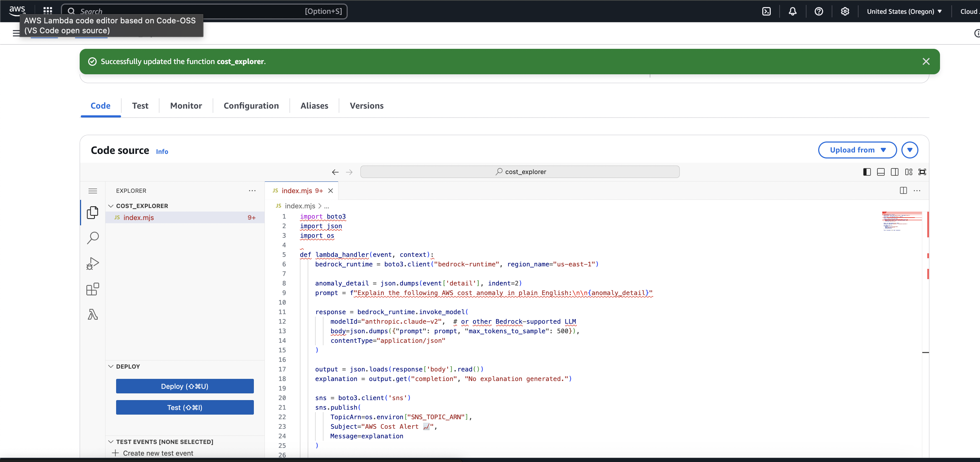This screenshot has width=980, height=462.
Task: Open index.mjs in the explorer tree
Action: (x=184, y=218)
